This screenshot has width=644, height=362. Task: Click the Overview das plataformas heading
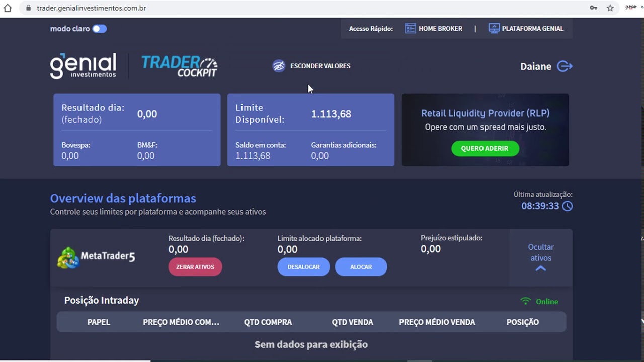click(123, 198)
